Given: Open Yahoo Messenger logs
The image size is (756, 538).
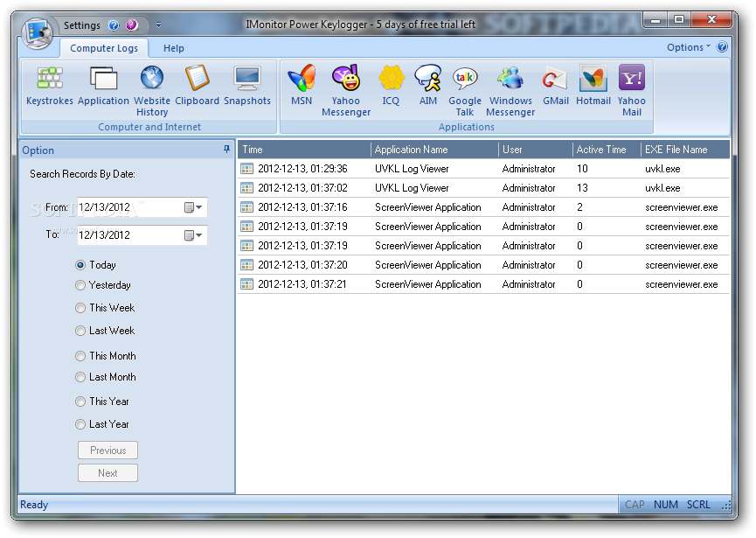Looking at the screenshot, I should (346, 91).
